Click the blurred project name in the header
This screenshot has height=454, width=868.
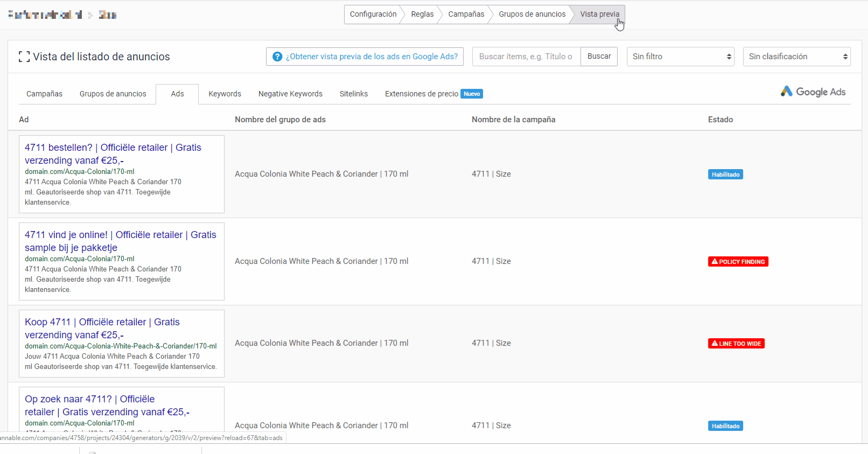coord(62,15)
